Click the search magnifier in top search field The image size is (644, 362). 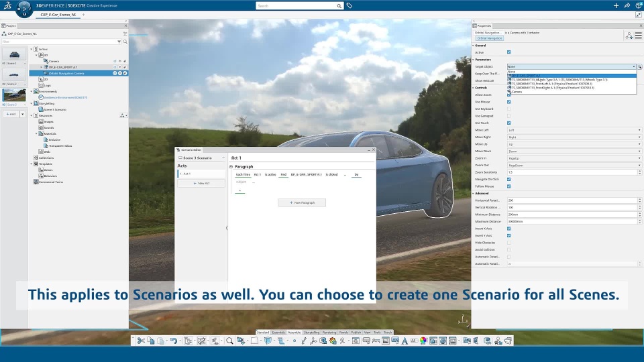pos(339,6)
